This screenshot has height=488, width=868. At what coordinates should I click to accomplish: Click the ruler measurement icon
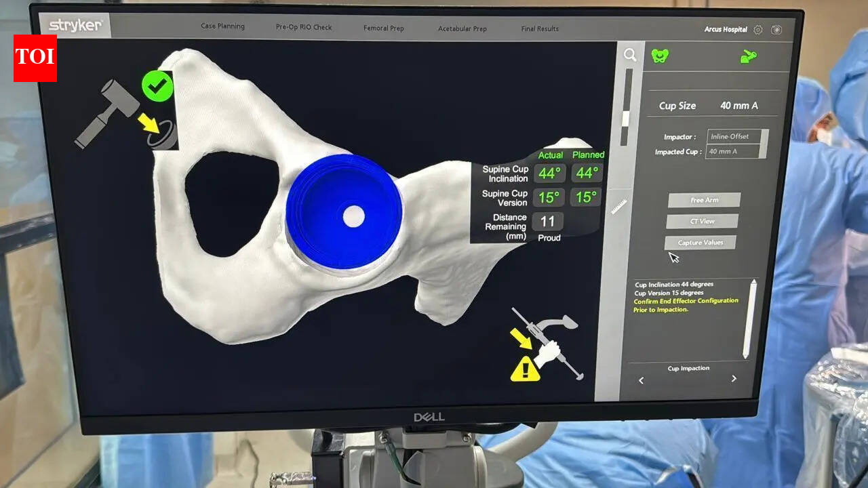click(619, 206)
